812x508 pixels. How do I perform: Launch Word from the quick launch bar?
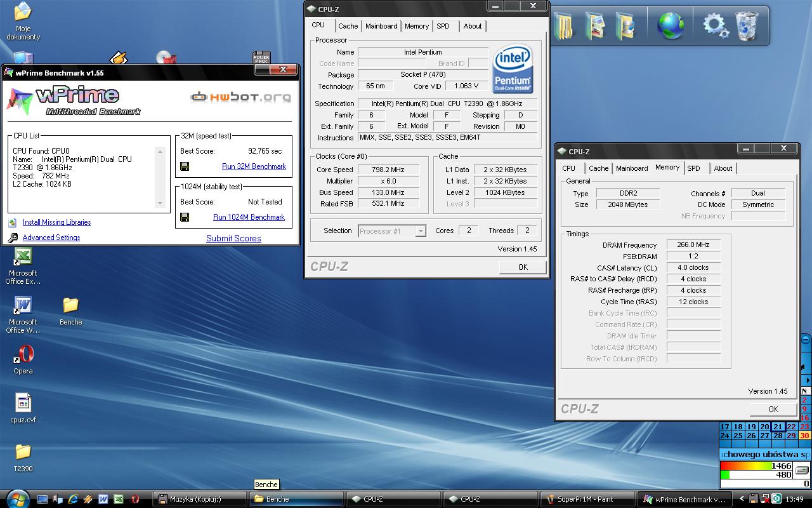tap(103, 499)
